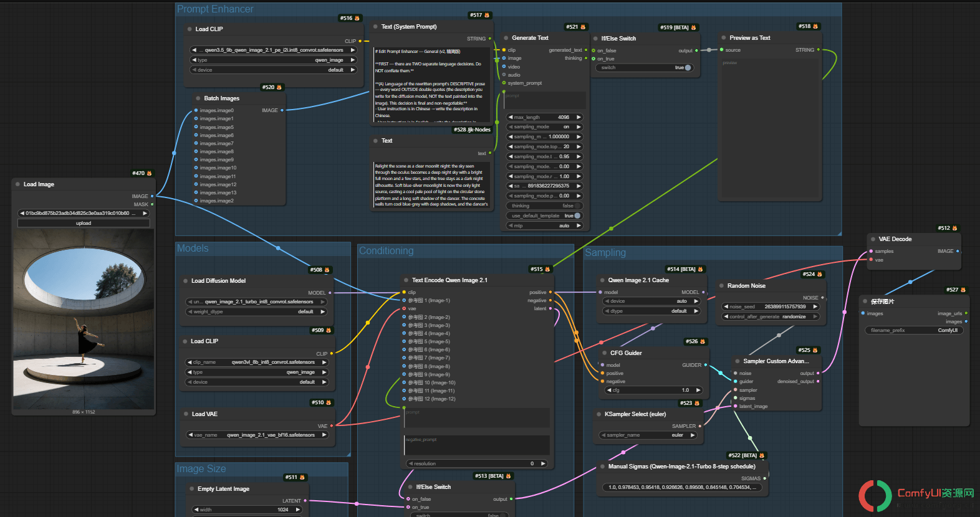Click prompt text box in Generate Text
The height and width of the screenshot is (517, 980).
click(x=544, y=100)
